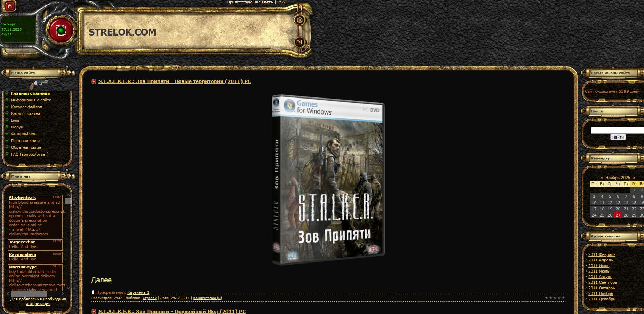Click the red home icon in header

(9, 6)
